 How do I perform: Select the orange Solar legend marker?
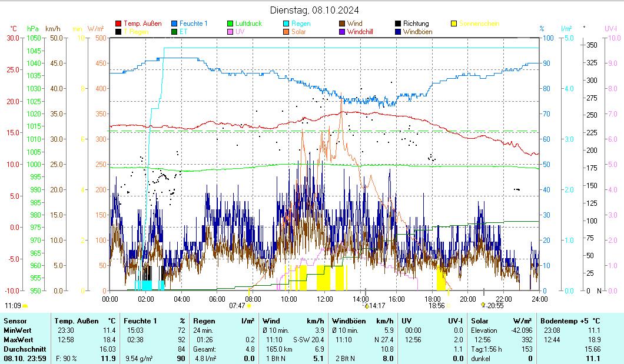click(286, 32)
